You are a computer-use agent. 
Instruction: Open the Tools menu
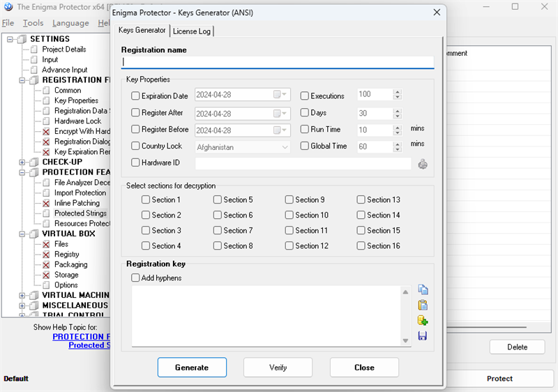click(33, 23)
